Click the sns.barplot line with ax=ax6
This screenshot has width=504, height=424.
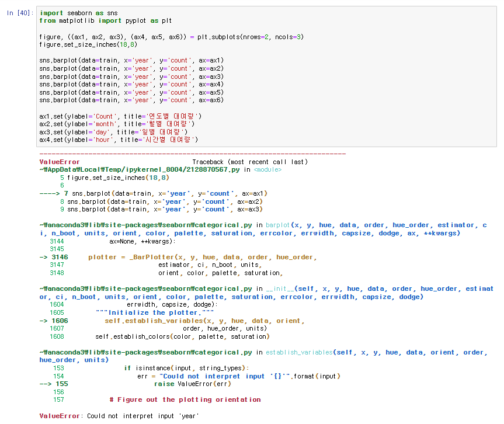point(131,100)
